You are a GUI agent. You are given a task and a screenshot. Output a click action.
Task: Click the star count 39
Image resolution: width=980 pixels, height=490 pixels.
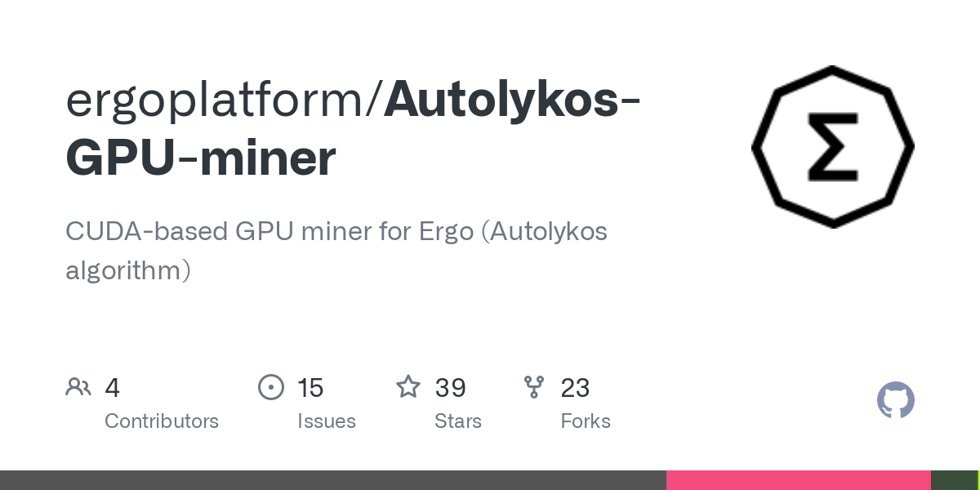(x=450, y=388)
